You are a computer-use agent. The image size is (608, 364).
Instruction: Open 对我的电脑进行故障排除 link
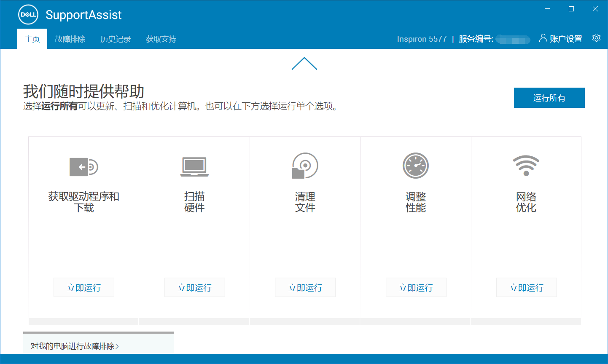click(75, 346)
